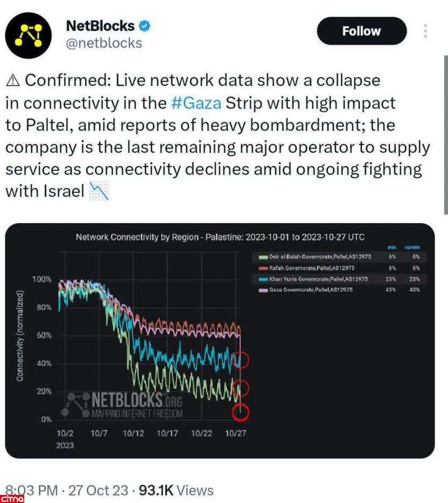This screenshot has width=448, height=503.
Task: Click the bottom red circle near 0%
Action: pyautogui.click(x=241, y=412)
